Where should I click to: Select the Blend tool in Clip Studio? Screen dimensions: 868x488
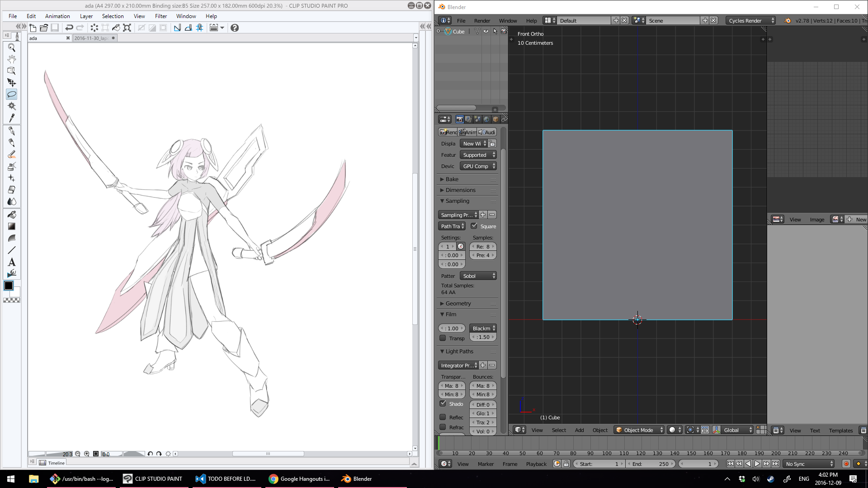pos(12,202)
